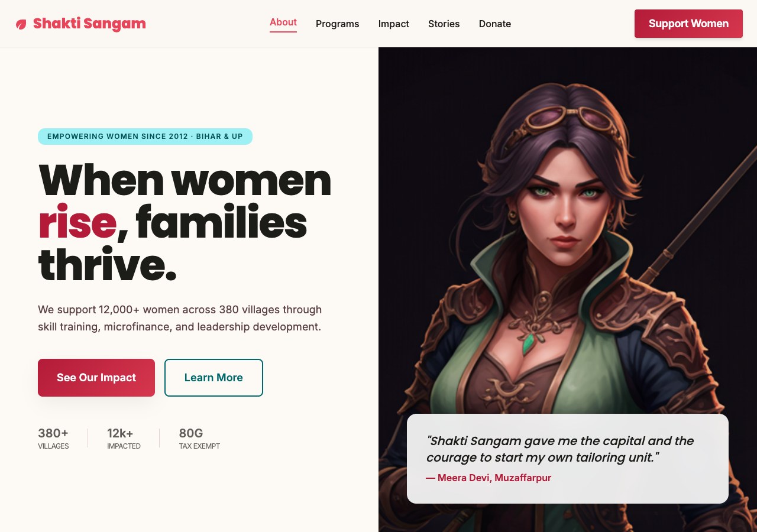The height and width of the screenshot is (532, 757).
Task: Click the Learn More outlined button
Action: click(213, 378)
